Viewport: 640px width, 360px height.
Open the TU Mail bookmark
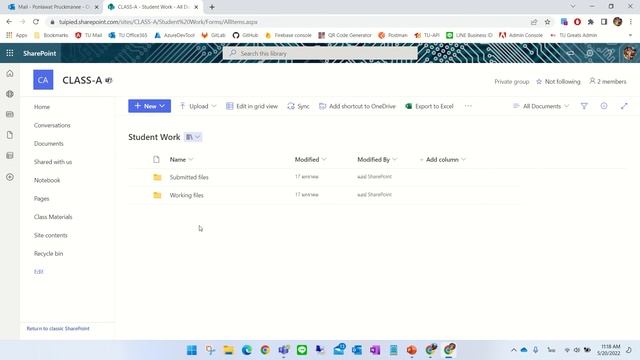(89, 36)
